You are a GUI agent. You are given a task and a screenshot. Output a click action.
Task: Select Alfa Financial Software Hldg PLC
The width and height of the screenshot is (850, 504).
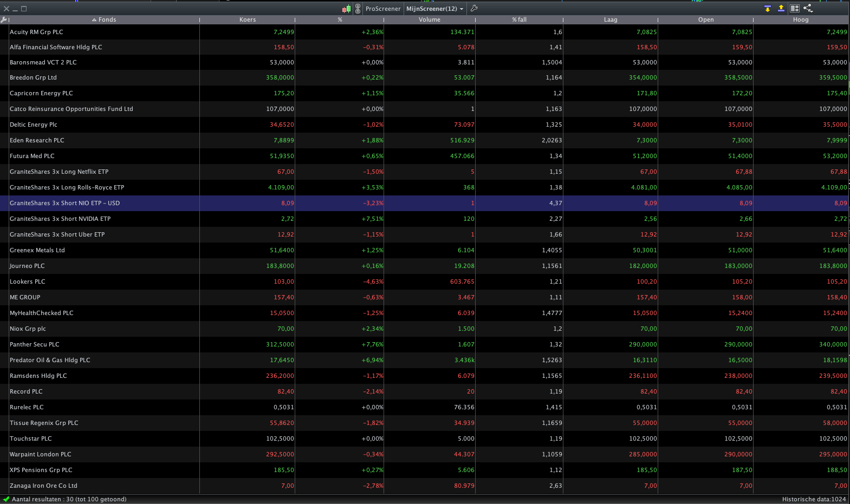[424, 47]
